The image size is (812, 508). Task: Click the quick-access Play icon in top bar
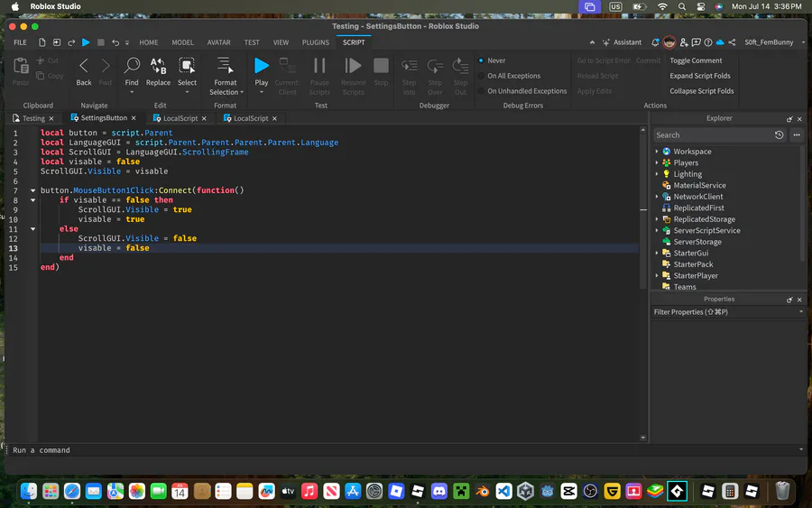86,42
